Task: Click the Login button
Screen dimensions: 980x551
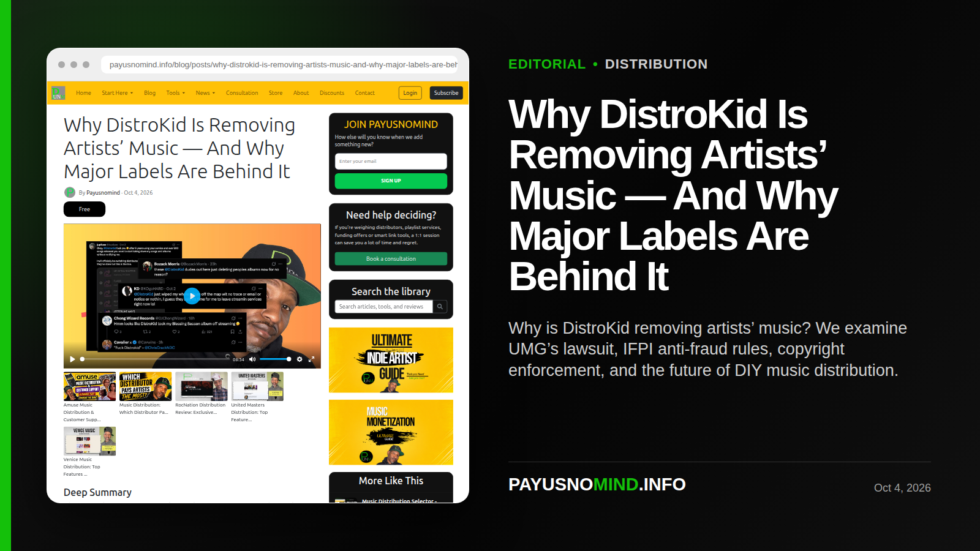Action: [410, 93]
